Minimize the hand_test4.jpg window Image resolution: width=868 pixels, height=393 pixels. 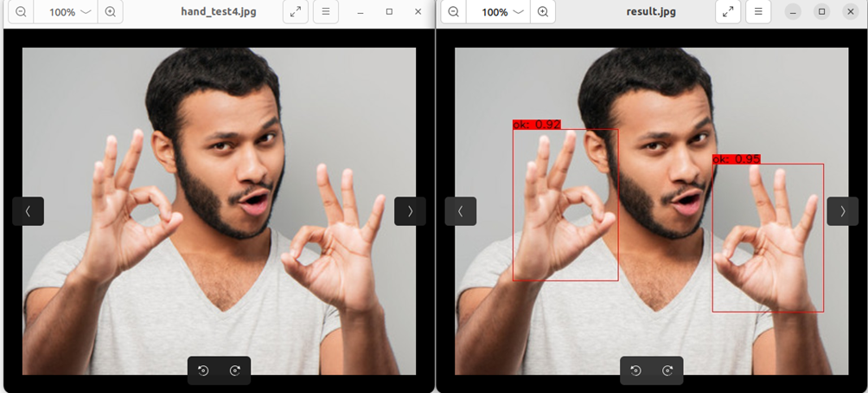pos(361,11)
